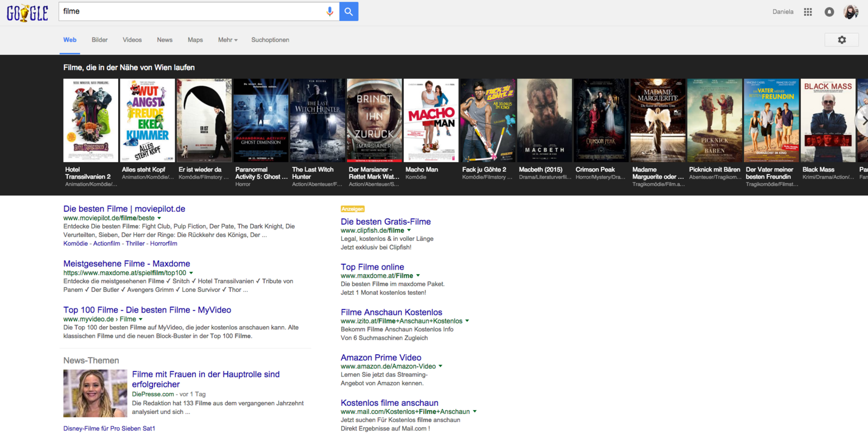This screenshot has height=433, width=868.
Task: Open the Komödie sitelink
Action: click(x=75, y=244)
